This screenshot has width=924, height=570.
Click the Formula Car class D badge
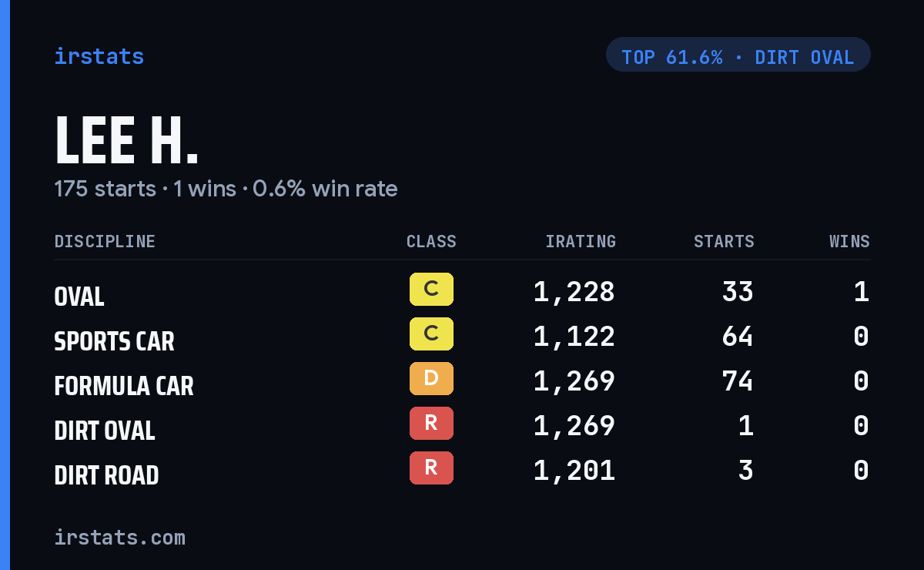point(431,378)
